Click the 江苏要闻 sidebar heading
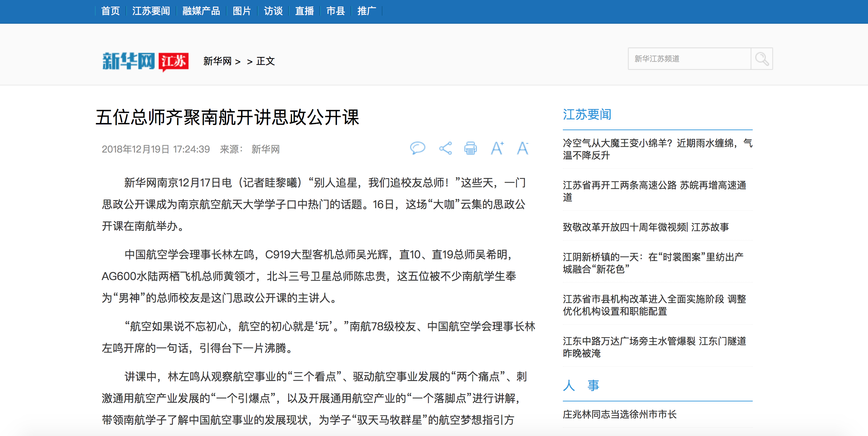The height and width of the screenshot is (436, 868). tap(587, 115)
